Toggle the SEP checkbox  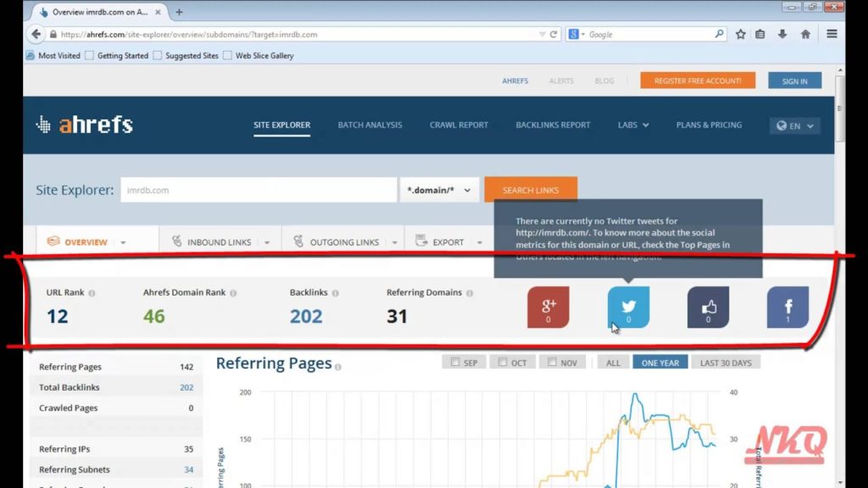(x=455, y=362)
